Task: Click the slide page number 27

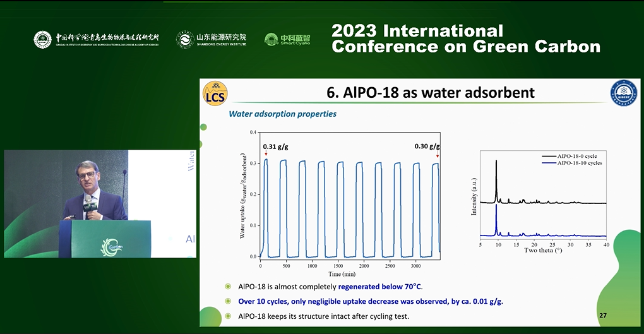Action: tap(602, 316)
